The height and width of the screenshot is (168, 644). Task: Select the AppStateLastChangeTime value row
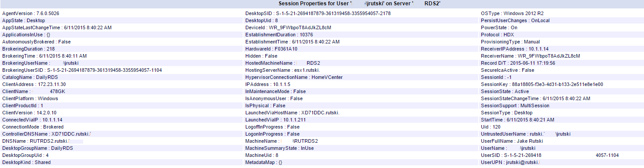(57, 27)
